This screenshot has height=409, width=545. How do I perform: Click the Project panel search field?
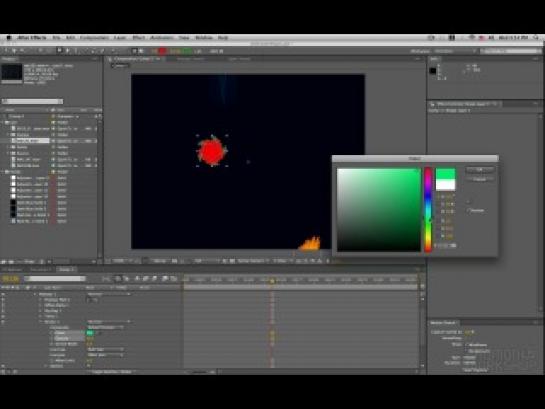tap(32, 101)
